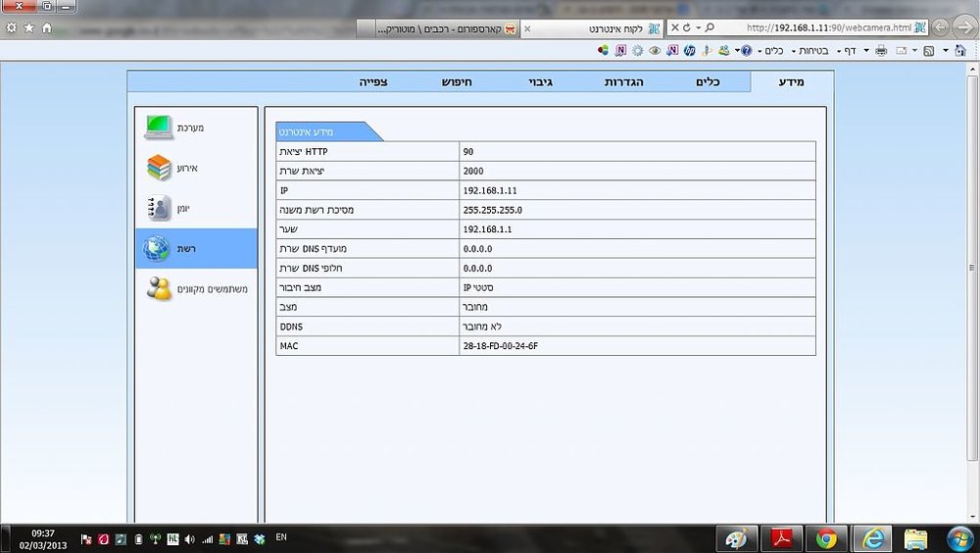Click the stop X icon in address bar

tap(675, 27)
